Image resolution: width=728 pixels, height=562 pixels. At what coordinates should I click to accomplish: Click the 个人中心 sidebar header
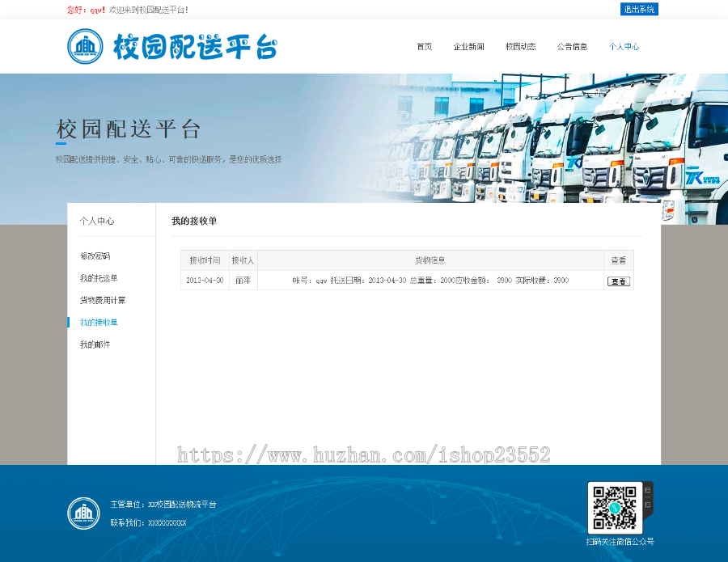[95, 219]
